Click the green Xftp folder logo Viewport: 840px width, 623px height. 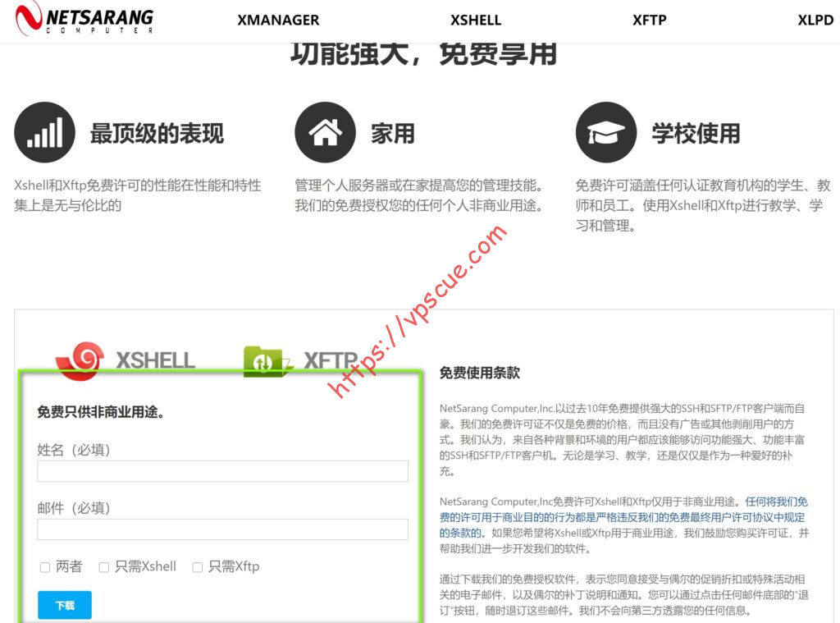coord(267,361)
